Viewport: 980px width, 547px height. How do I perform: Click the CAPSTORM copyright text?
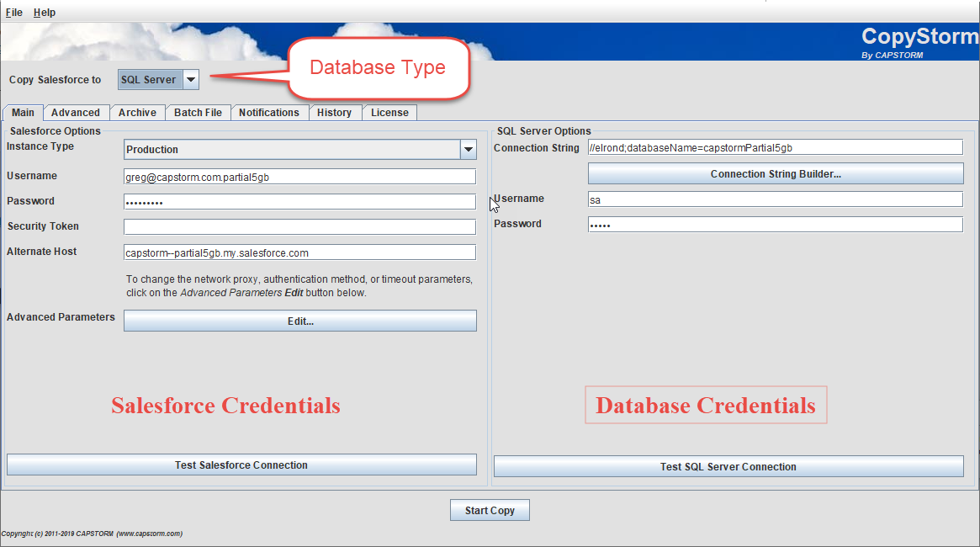click(92, 534)
